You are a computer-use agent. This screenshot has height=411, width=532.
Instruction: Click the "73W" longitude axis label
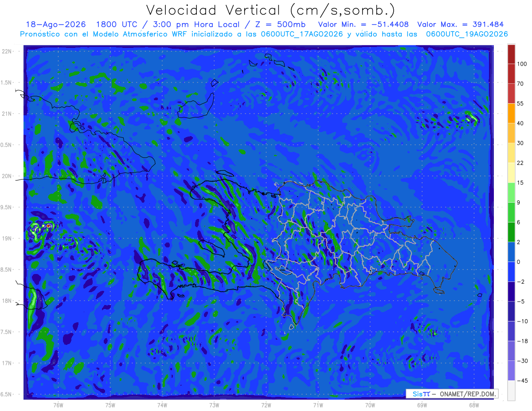tap(214, 405)
